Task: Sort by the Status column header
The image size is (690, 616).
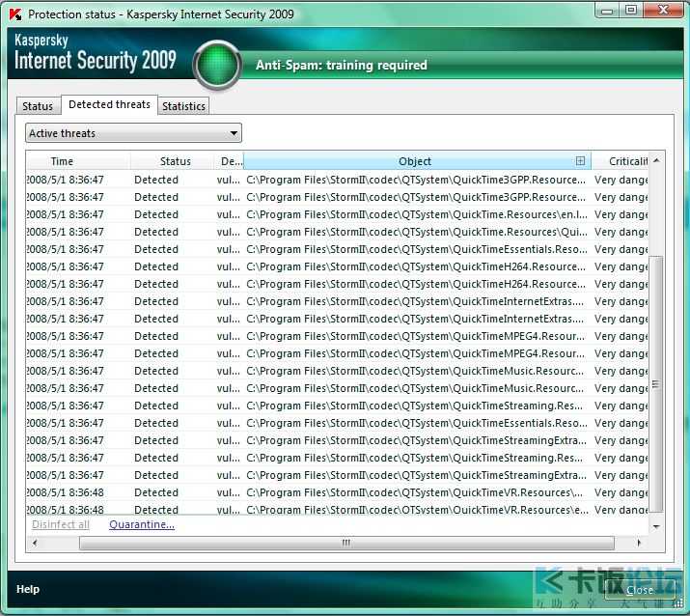Action: point(172,161)
